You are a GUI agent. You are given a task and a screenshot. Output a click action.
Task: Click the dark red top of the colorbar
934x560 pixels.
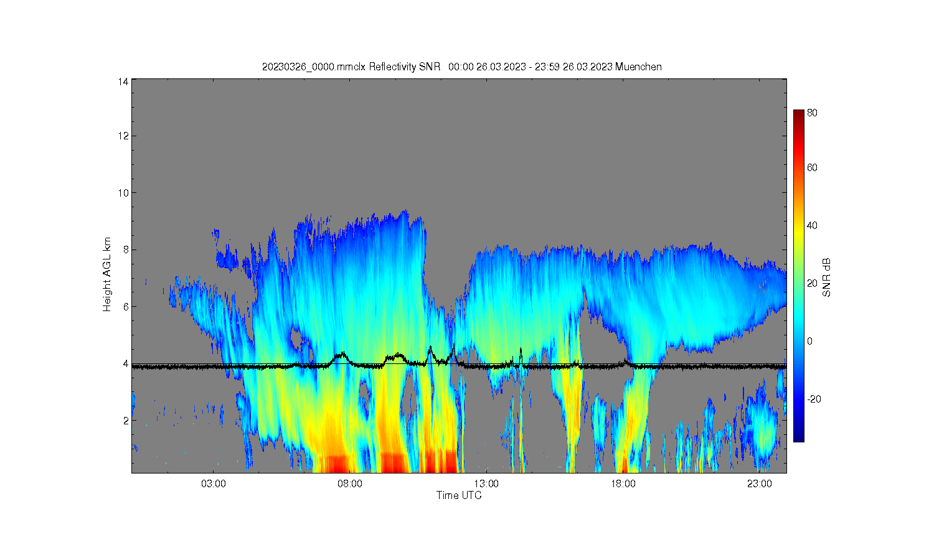pos(798,114)
